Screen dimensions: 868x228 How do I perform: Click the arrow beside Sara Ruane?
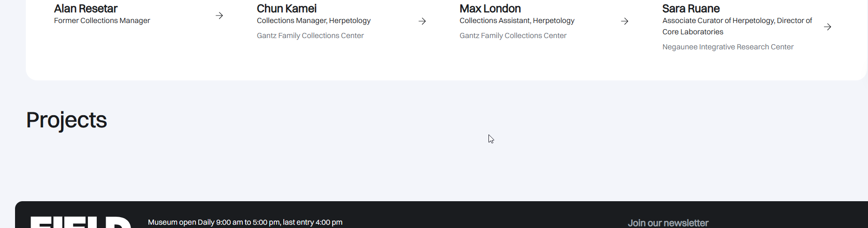[x=828, y=27]
